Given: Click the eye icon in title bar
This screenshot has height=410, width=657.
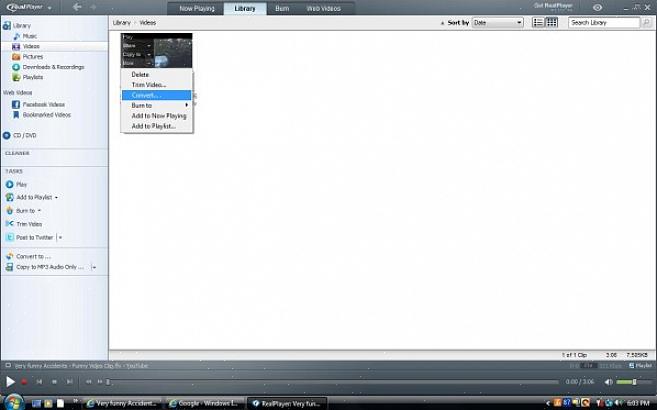Looking at the screenshot, I should (x=598, y=8).
